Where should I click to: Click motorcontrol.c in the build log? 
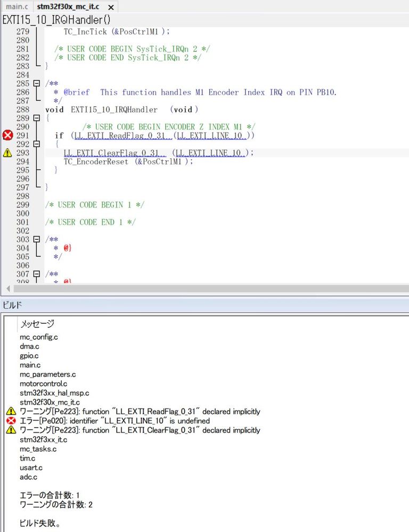tap(44, 384)
